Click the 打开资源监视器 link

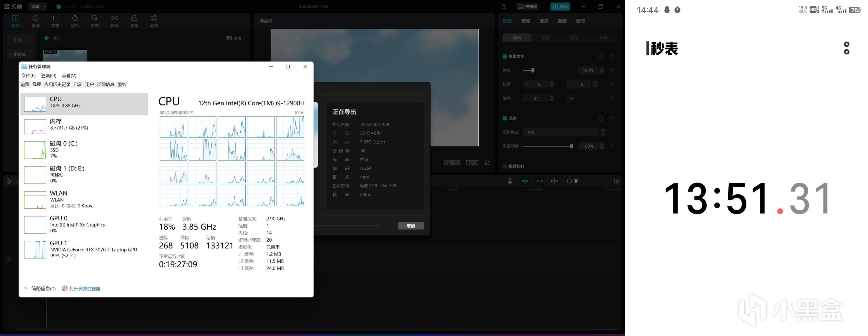coord(85,288)
